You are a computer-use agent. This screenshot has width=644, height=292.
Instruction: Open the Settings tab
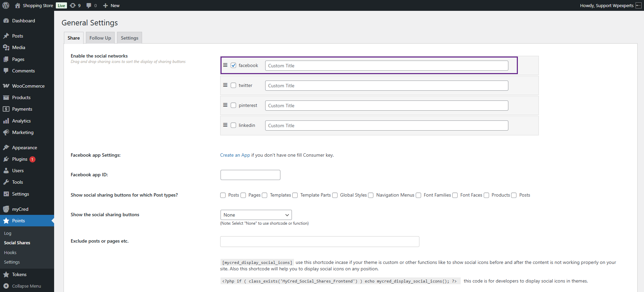[130, 38]
